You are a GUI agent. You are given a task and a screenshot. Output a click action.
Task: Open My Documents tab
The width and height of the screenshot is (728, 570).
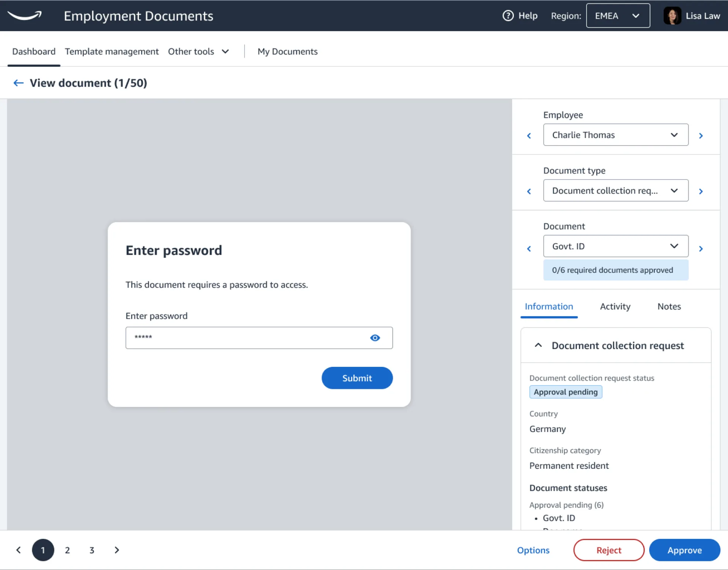pos(287,51)
